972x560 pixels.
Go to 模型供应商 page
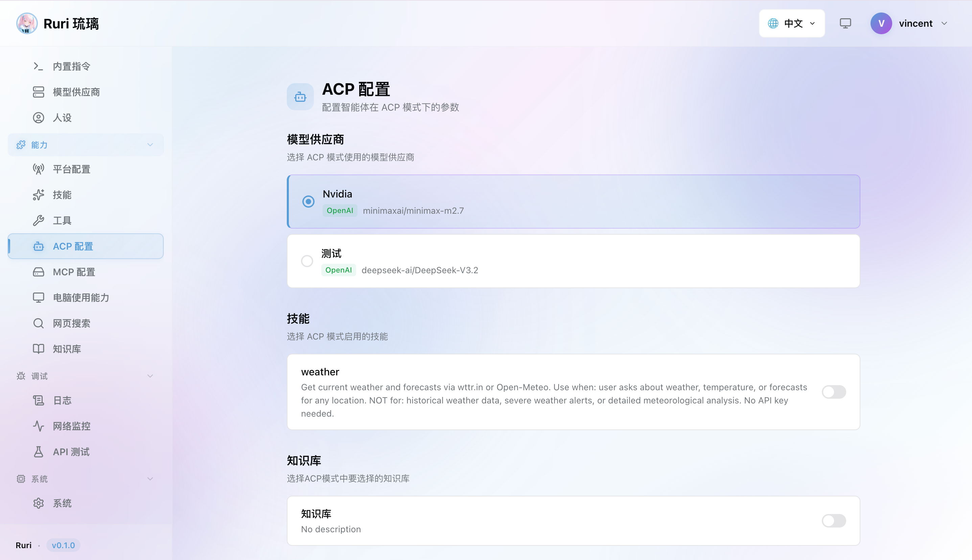tap(85, 92)
